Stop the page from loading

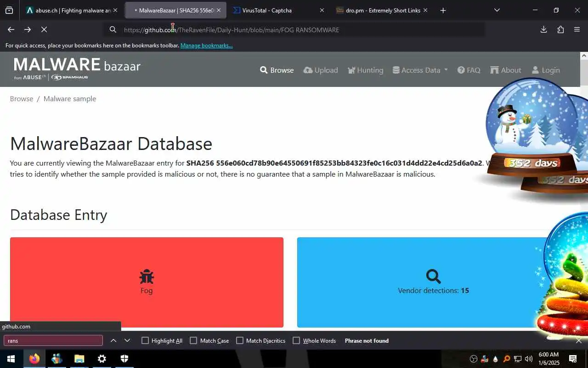[44, 29]
